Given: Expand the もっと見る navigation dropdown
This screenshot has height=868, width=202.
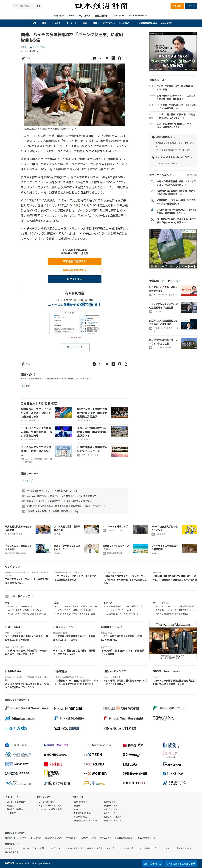Looking at the screenshot, I should point(125,23).
